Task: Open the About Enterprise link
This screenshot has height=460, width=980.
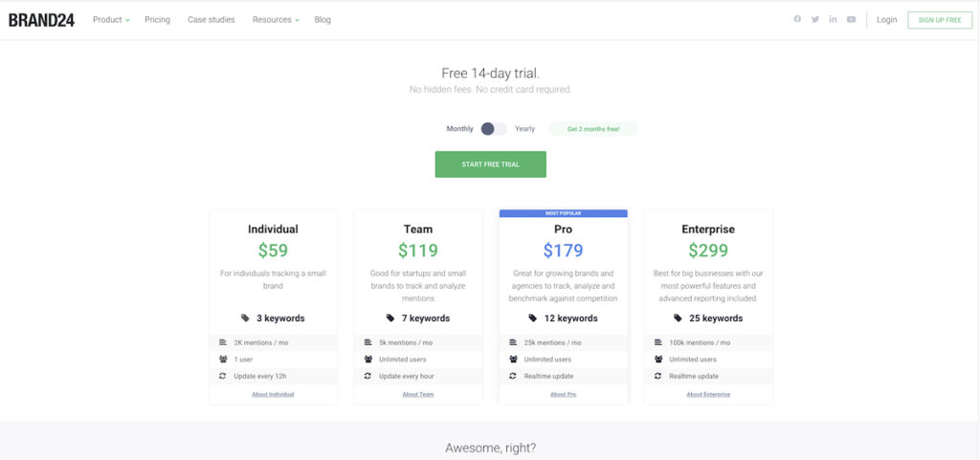Action: click(x=708, y=394)
